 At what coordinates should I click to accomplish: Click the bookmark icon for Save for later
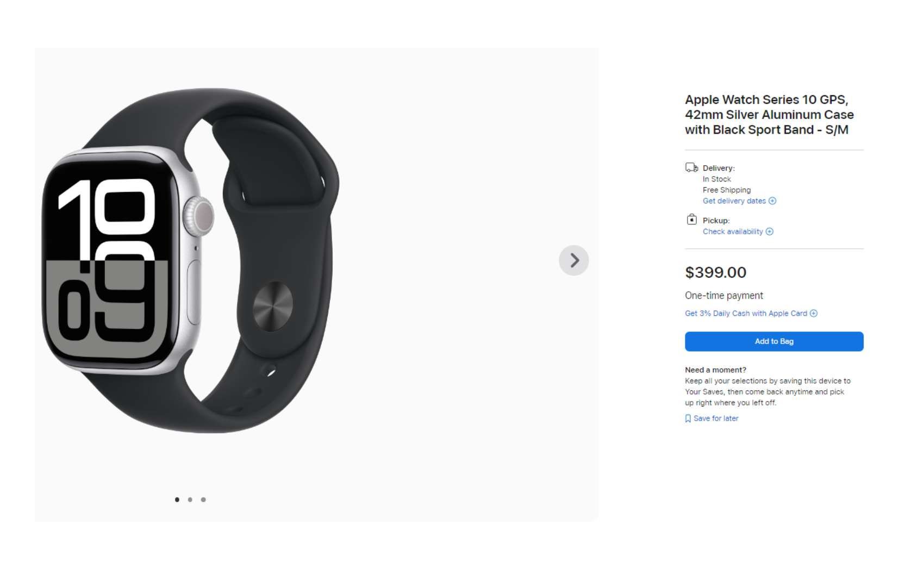point(688,419)
